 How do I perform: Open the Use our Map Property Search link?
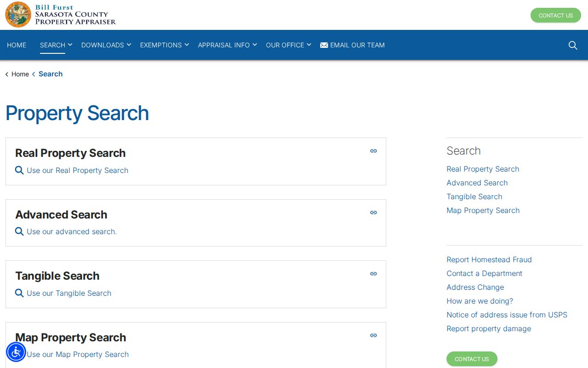78,354
